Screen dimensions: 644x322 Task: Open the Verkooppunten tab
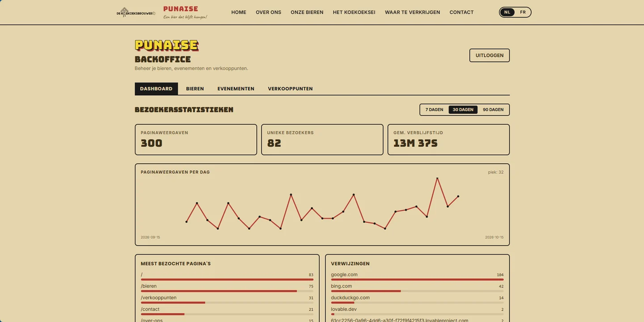(x=290, y=89)
